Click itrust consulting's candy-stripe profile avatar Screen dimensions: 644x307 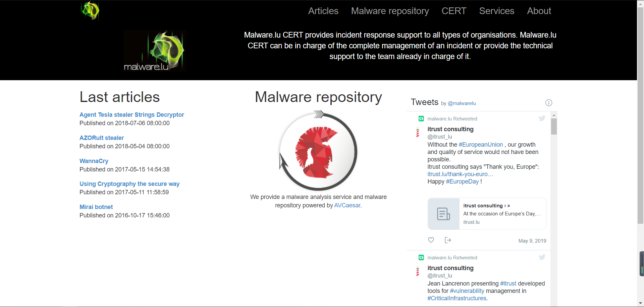[418, 133]
